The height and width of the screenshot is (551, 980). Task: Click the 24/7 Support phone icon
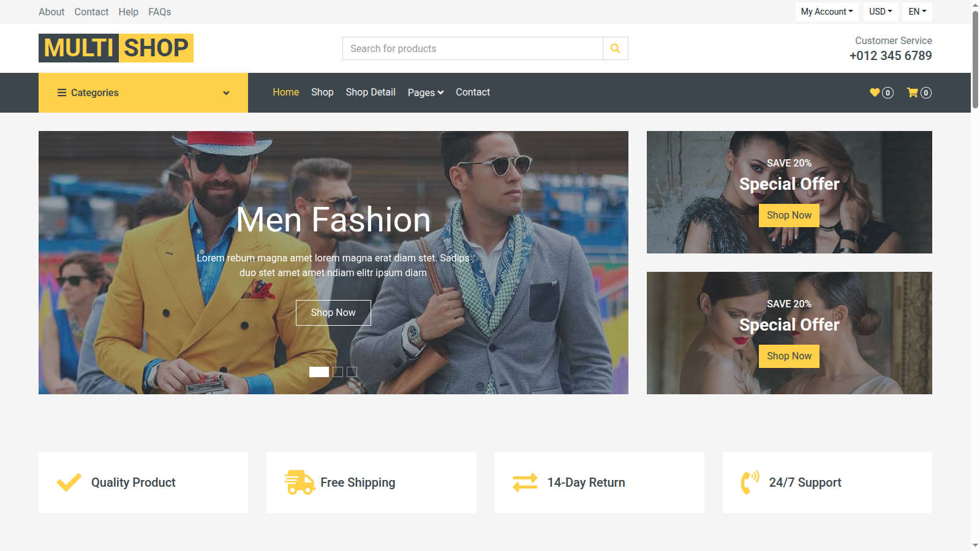click(x=750, y=482)
